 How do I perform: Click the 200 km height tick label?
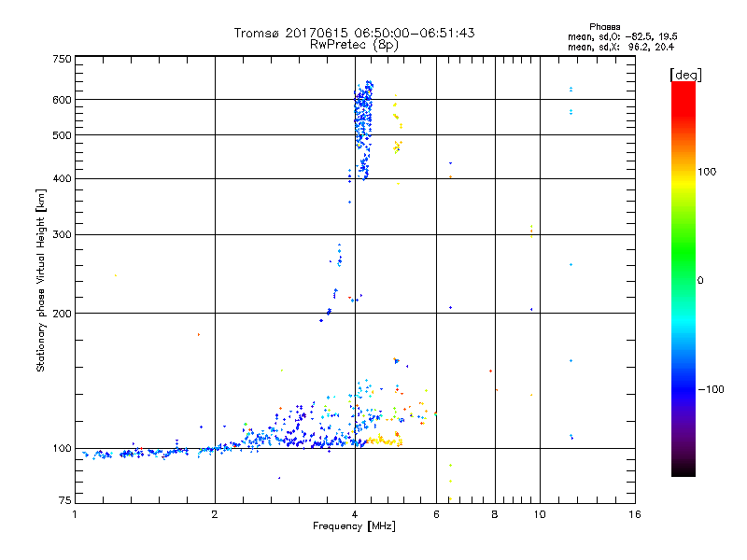point(62,314)
